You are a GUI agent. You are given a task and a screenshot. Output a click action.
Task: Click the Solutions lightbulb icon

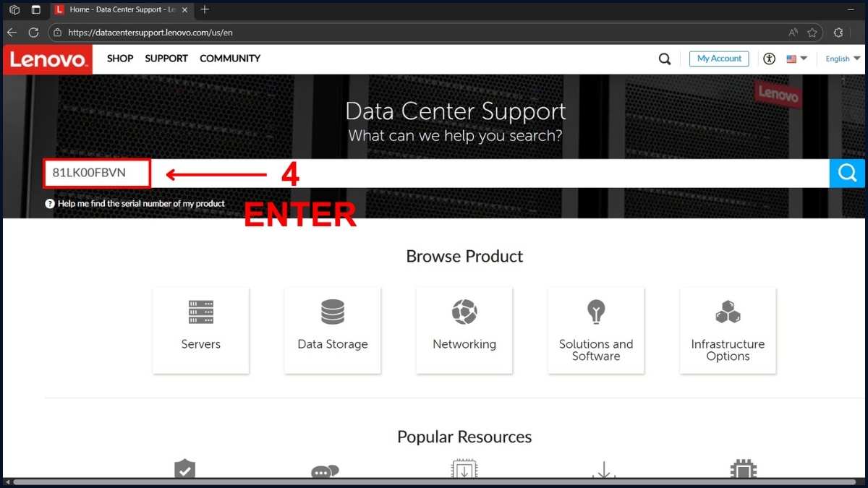pos(596,312)
